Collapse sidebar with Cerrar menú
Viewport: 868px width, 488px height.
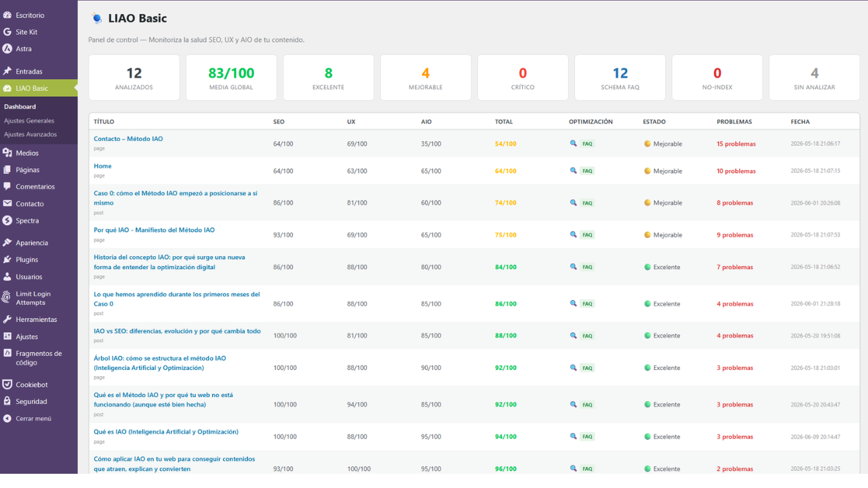coord(34,418)
